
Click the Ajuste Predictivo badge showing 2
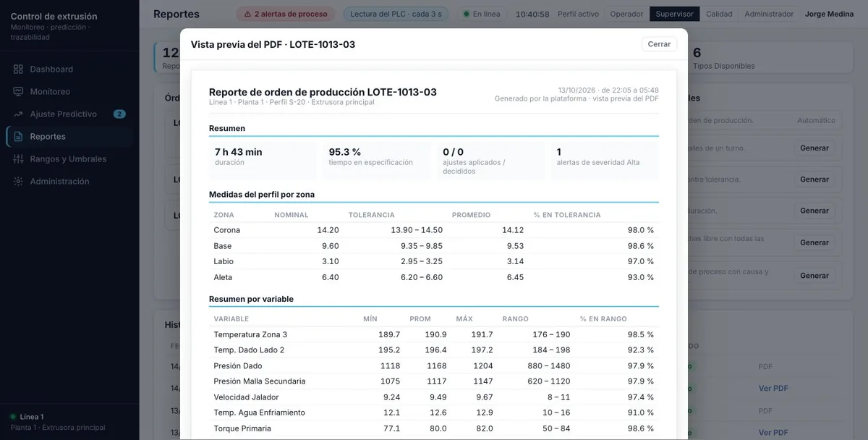point(119,114)
